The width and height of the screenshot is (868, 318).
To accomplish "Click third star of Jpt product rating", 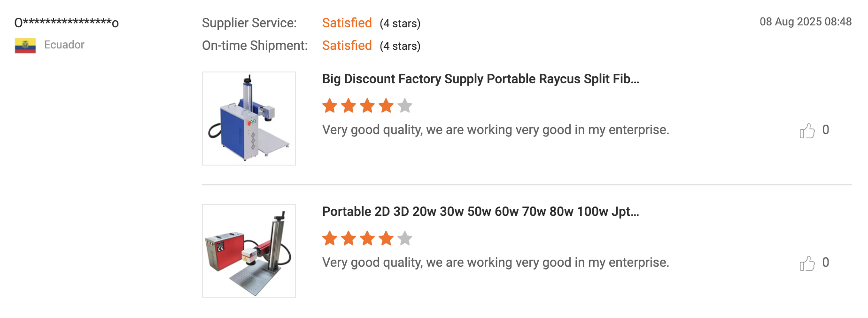I will pos(367,238).
